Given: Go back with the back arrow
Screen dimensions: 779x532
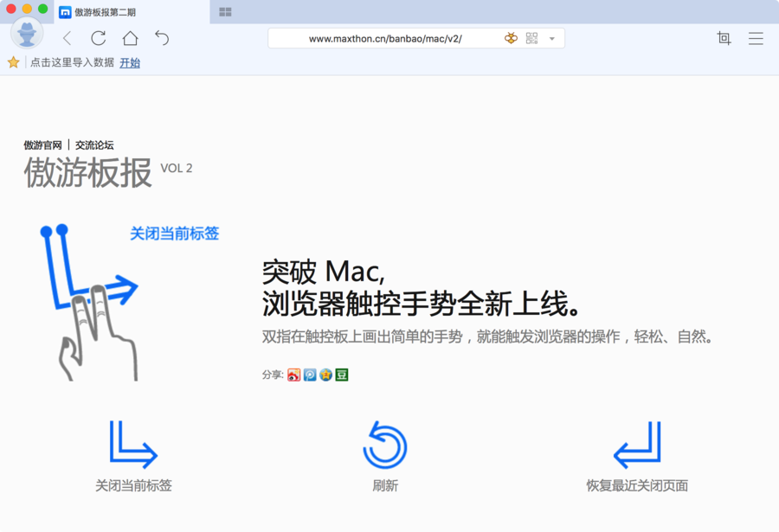Looking at the screenshot, I should 68,38.
